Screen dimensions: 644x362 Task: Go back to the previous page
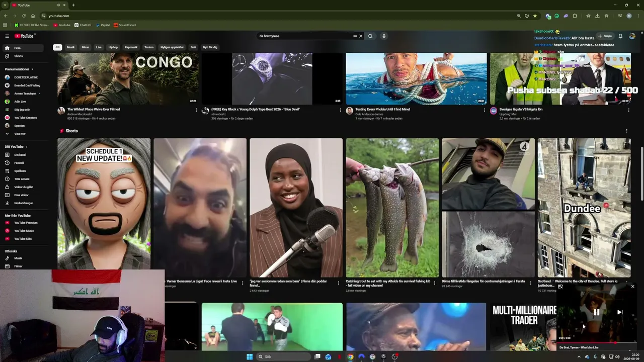[6, 16]
